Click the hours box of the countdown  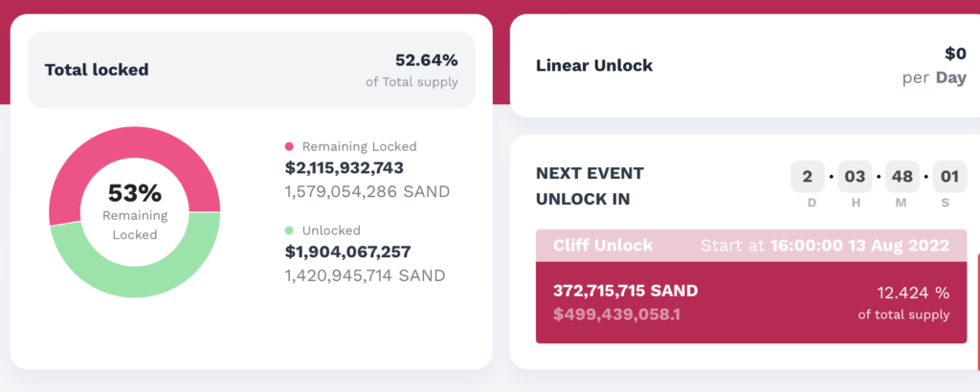[x=855, y=177]
